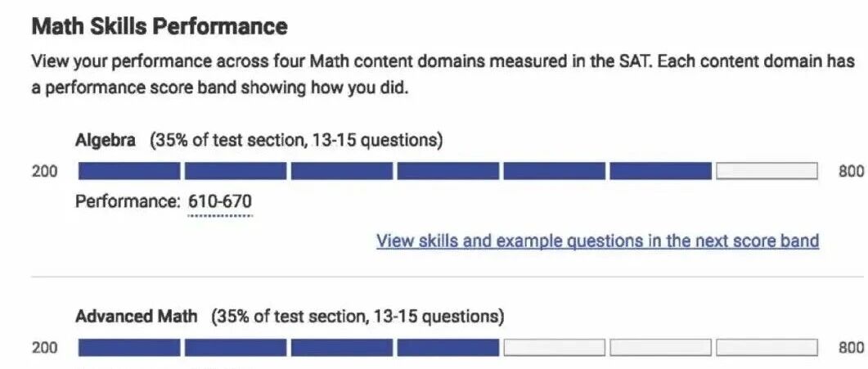
Task: Open the view skills and example questions link
Action: coord(597,241)
